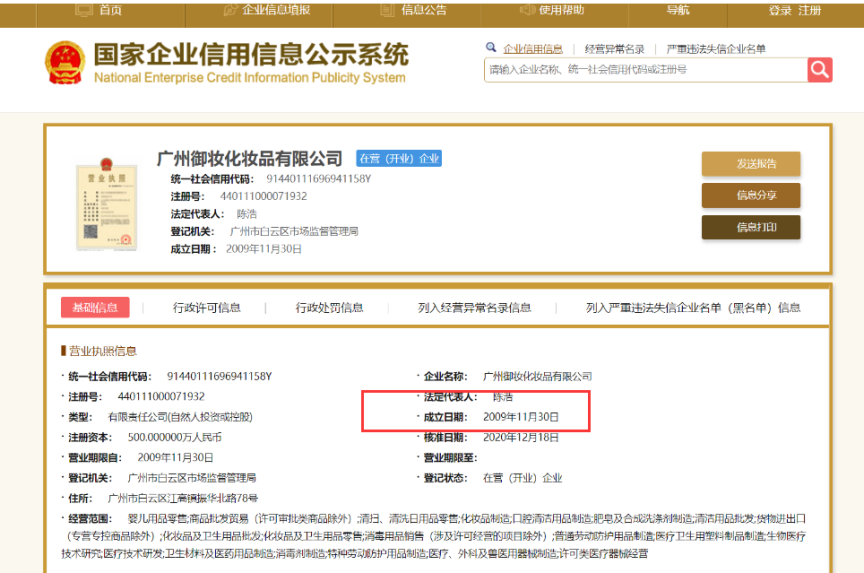Image resolution: width=864 pixels, height=573 pixels.
Task: Click the header credit code 91440111696941158Y
Action: pos(318,179)
